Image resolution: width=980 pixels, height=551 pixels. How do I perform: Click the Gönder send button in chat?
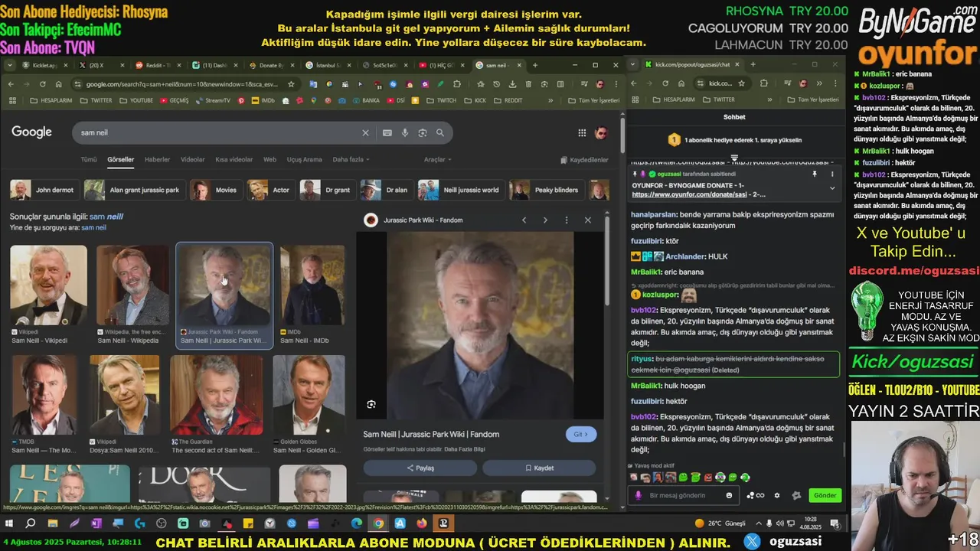coord(825,495)
